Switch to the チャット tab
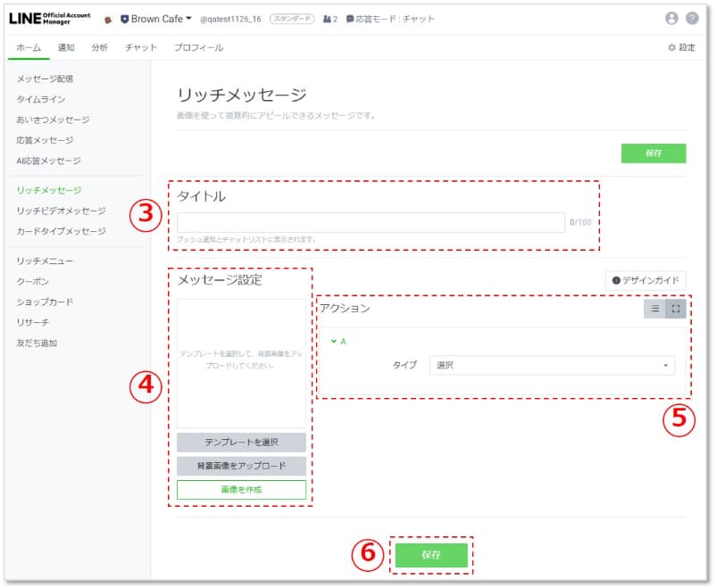The image size is (717, 588). pos(141,47)
